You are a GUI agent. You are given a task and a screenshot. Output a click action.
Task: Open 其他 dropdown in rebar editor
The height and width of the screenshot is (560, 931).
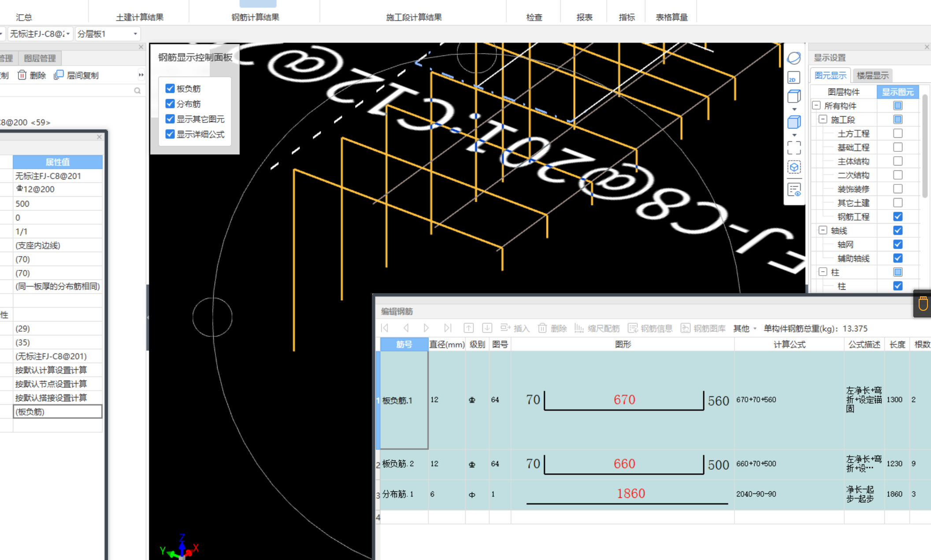coord(745,328)
